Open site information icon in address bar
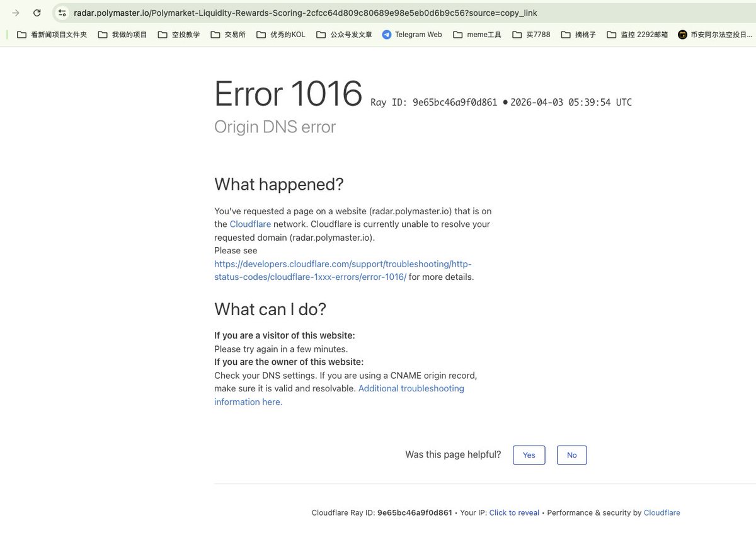This screenshot has width=756, height=537. (x=62, y=13)
